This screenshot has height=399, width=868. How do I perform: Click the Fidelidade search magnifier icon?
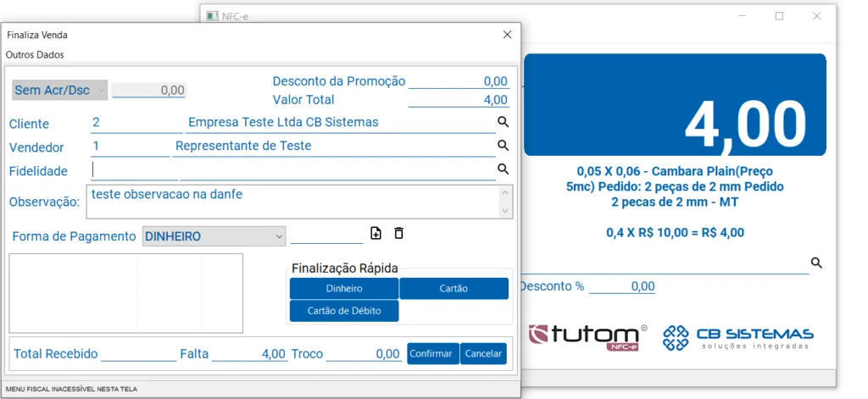click(x=503, y=169)
